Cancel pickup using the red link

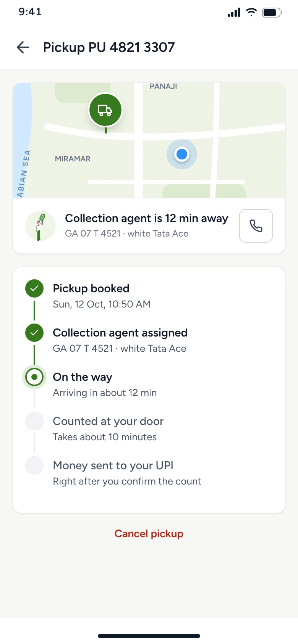coord(149,533)
